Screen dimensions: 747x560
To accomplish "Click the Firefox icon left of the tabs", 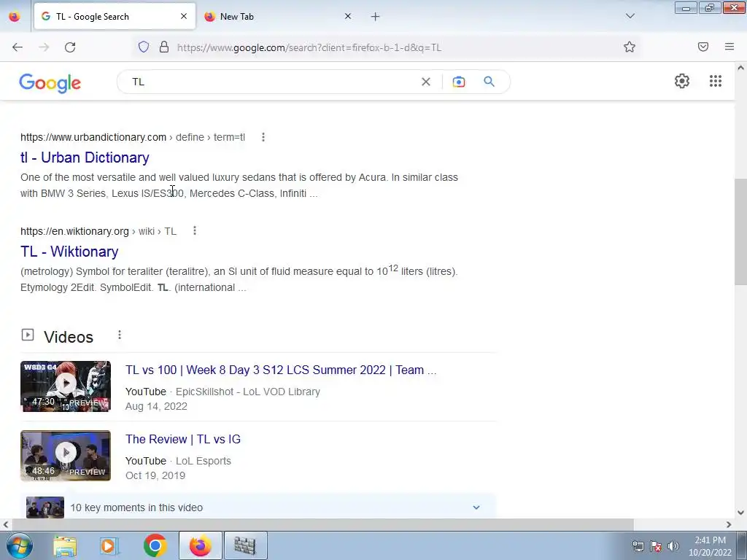I will (x=15, y=17).
